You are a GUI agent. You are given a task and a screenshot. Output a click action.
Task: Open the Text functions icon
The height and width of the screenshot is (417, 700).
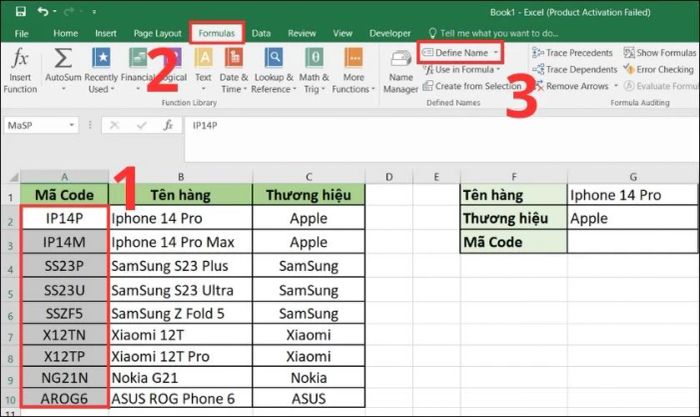tap(204, 58)
